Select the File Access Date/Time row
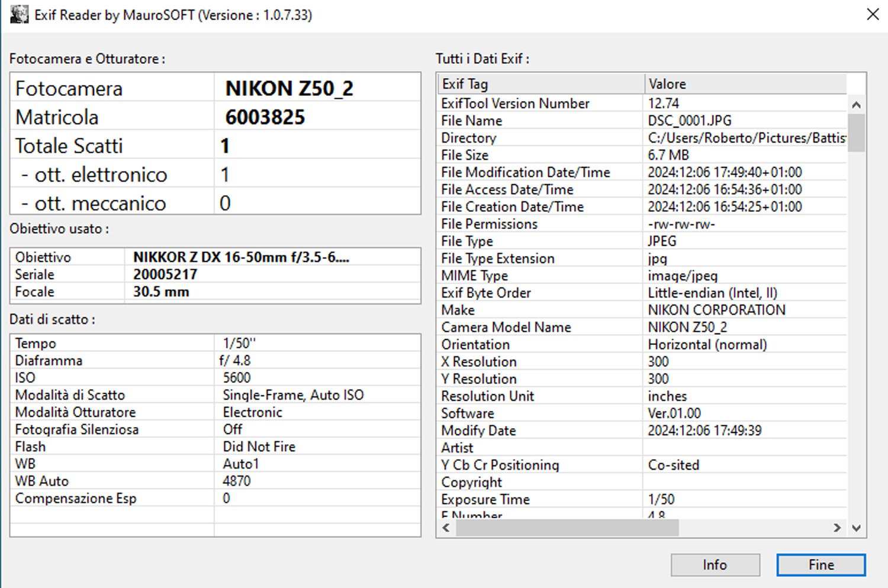 (642, 189)
